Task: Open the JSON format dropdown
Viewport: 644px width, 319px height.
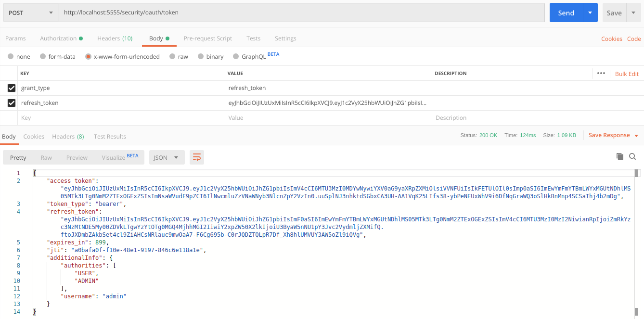Action: [x=167, y=157]
